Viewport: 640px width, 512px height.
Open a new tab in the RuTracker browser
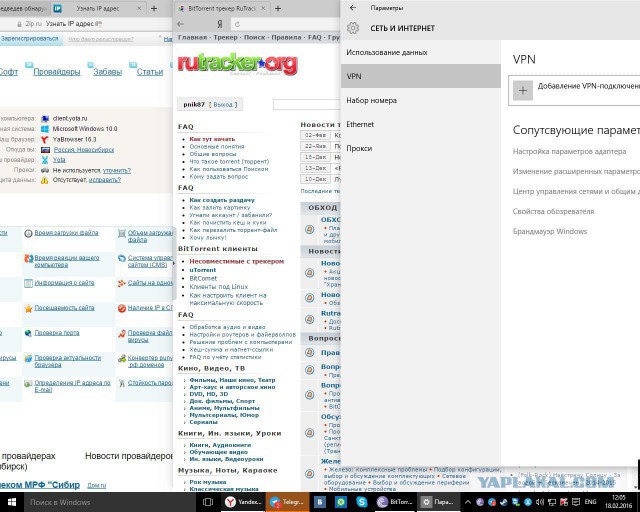(278, 8)
